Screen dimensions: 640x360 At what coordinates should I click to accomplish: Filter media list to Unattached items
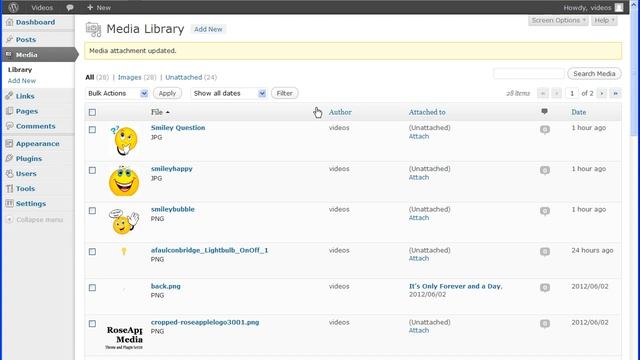[184, 77]
